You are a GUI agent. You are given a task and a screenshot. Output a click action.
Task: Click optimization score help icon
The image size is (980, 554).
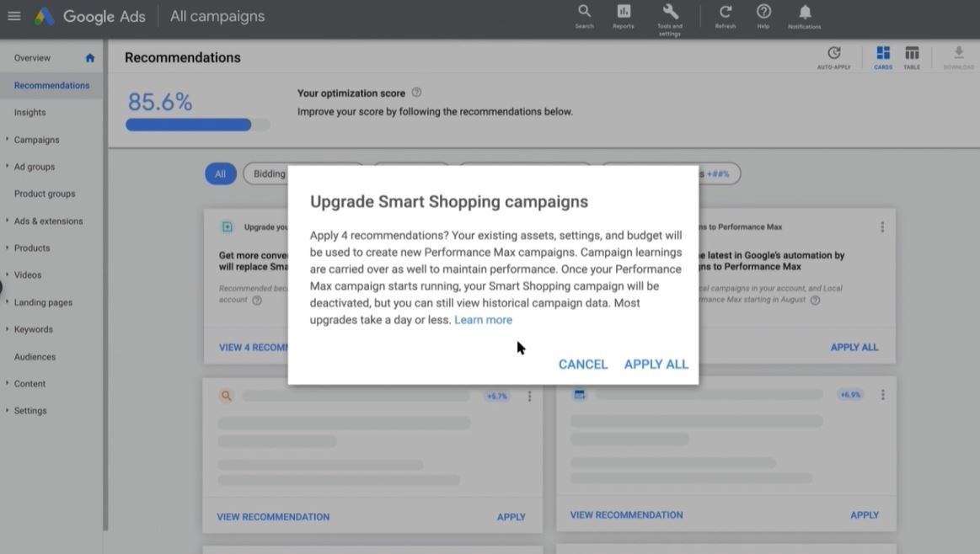tap(416, 93)
